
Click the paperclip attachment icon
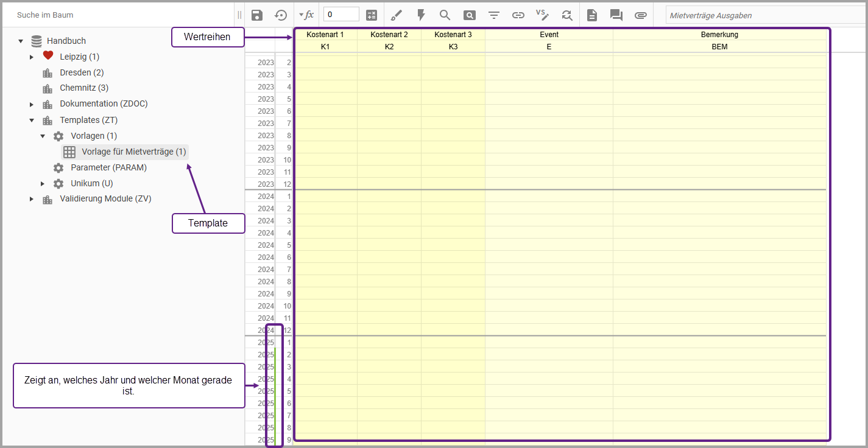click(x=641, y=15)
